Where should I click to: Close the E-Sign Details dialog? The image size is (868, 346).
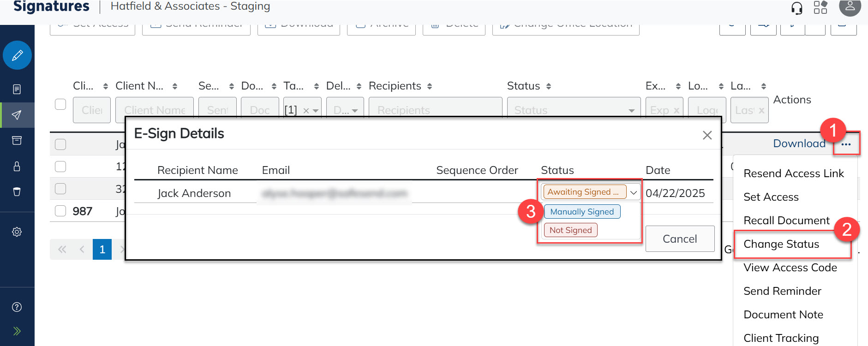(x=707, y=135)
